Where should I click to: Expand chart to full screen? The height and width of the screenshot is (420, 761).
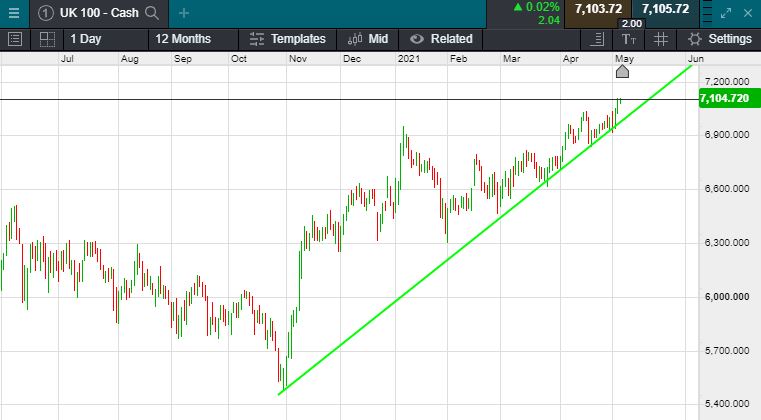pos(727,12)
